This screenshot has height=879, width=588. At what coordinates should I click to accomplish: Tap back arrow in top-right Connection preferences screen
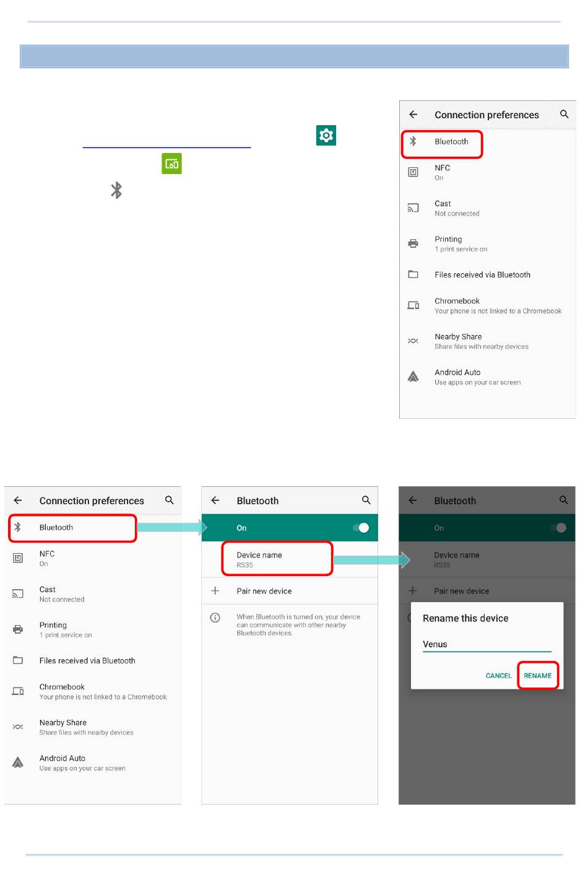click(x=413, y=115)
